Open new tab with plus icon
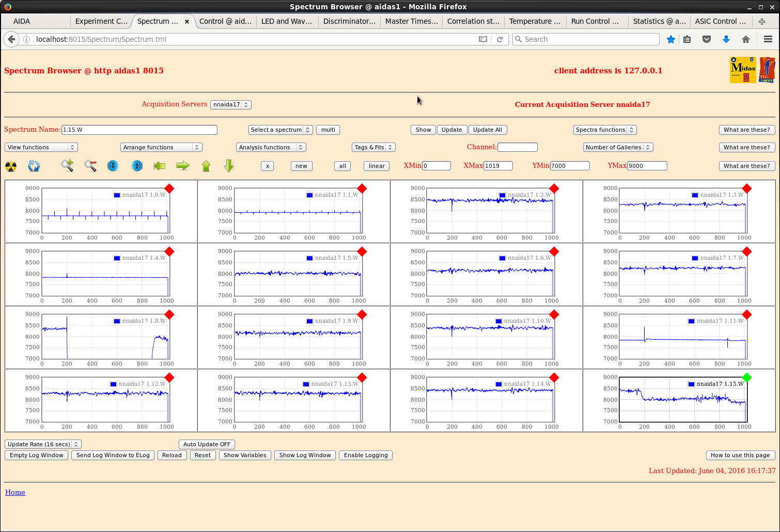The height and width of the screenshot is (532, 780). pos(762,21)
